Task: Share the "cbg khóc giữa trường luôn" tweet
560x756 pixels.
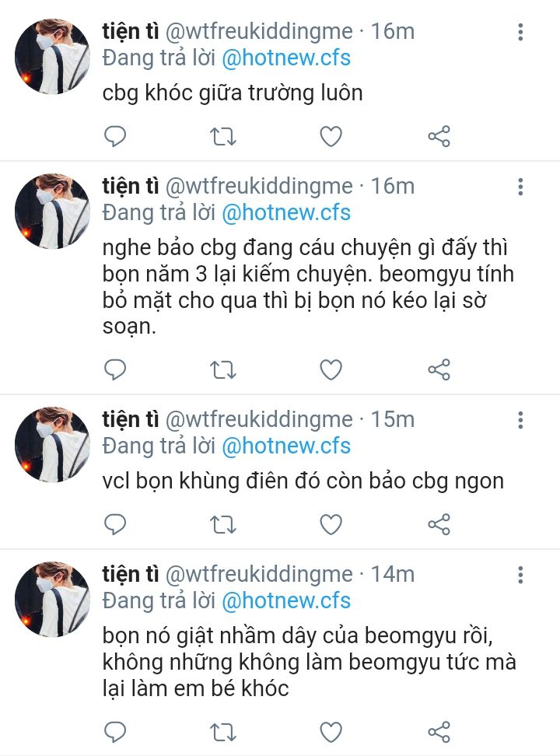Action: [x=439, y=137]
